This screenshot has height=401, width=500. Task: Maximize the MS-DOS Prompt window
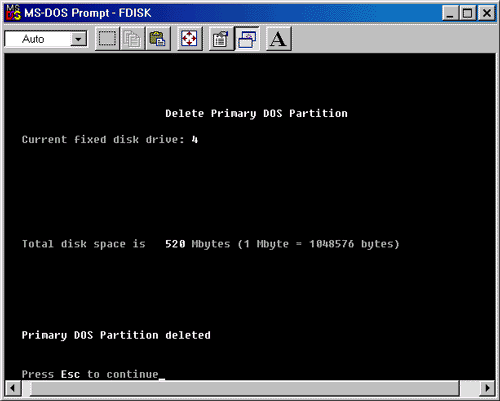coord(468,13)
